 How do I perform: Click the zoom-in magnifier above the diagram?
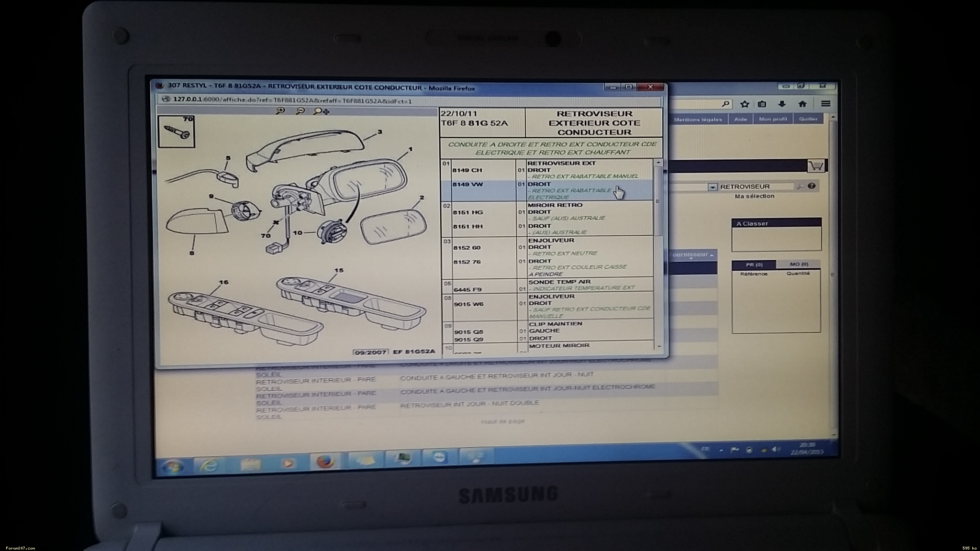(280, 111)
